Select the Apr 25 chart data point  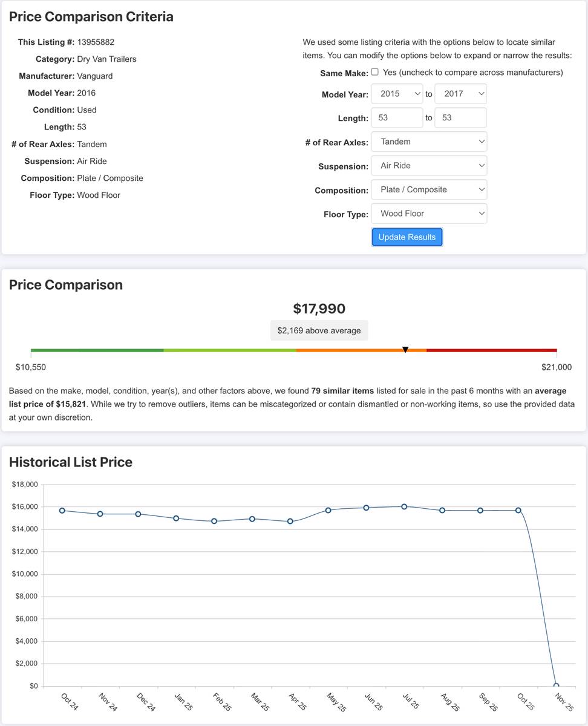pos(290,521)
